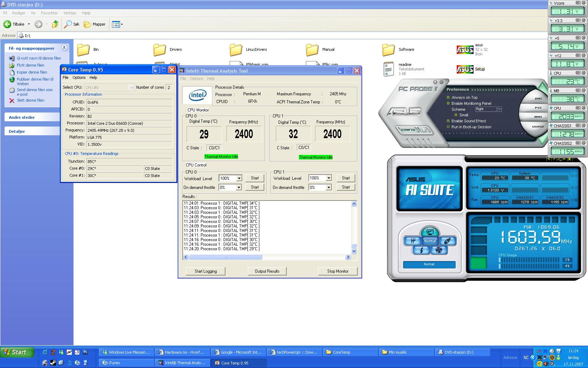Click the Windows Start button
This screenshot has width=588, height=368.
[x=17, y=352]
